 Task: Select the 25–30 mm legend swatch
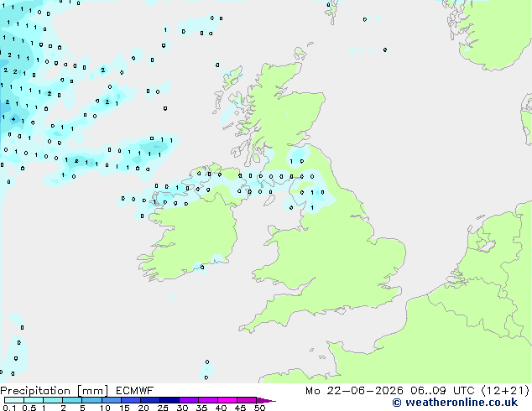coord(169,400)
